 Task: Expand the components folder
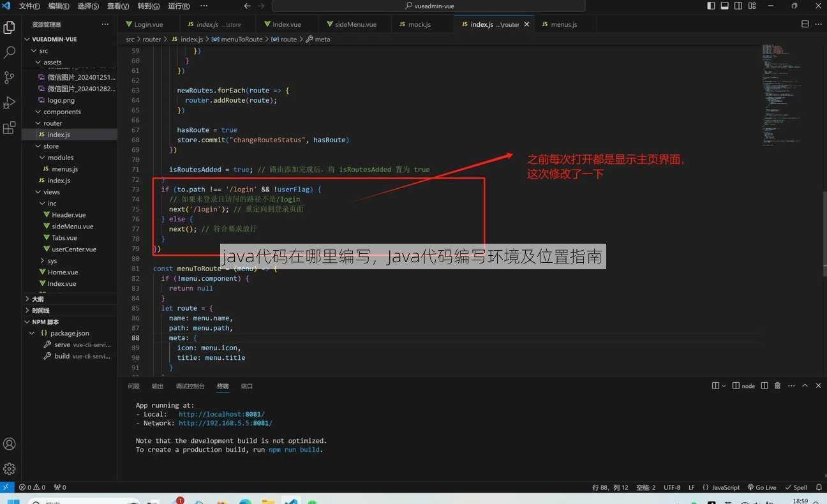pos(70,112)
